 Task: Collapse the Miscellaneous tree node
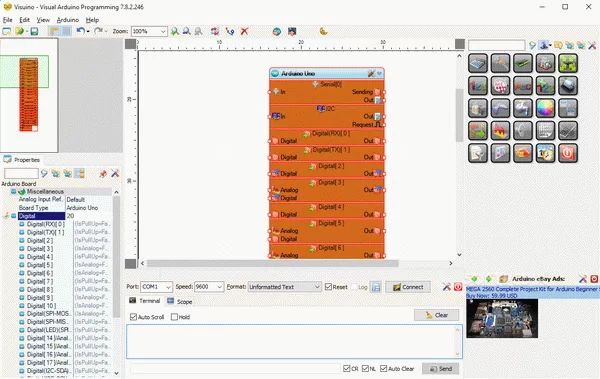tap(13, 191)
